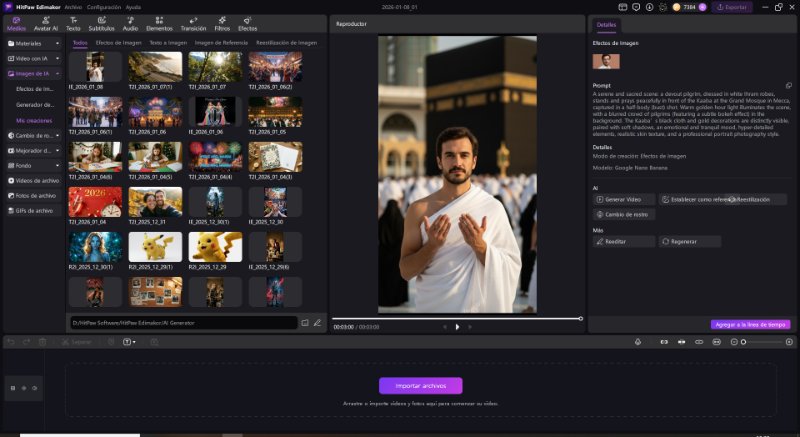Click the Separar scissors tool
The width and height of the screenshot is (800, 437).
[77, 342]
